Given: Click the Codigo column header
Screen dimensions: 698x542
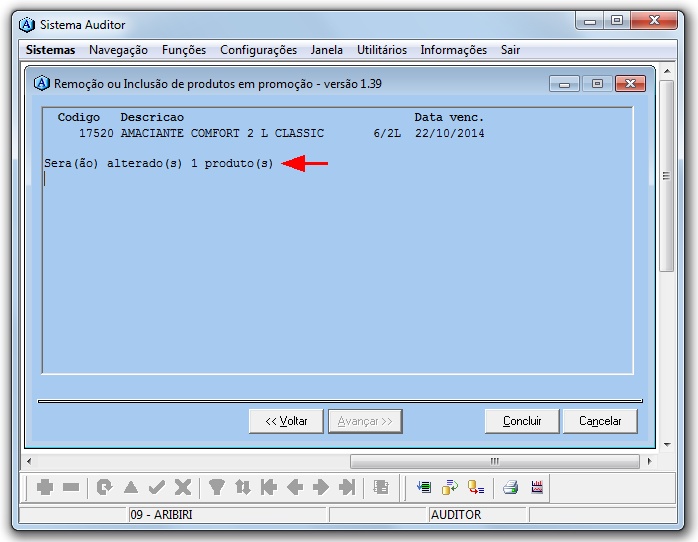Looking at the screenshot, I should 79,117.
